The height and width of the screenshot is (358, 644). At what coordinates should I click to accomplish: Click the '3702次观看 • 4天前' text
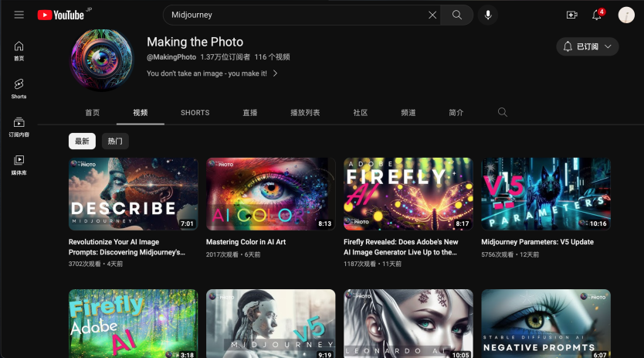pyautogui.click(x=96, y=264)
